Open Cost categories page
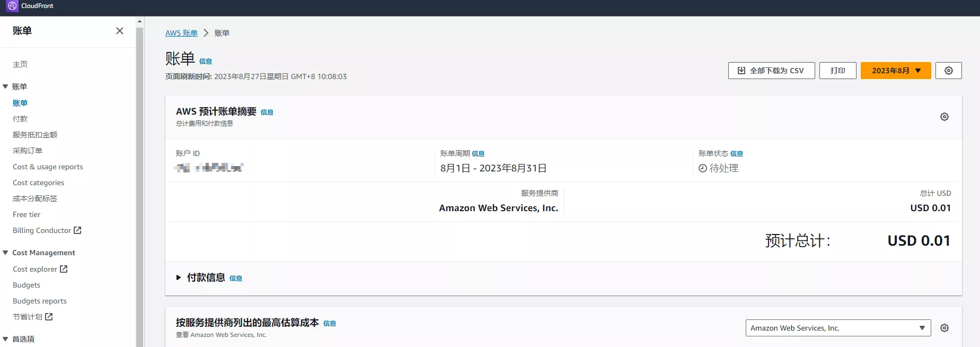Viewport: 980px width, 347px height. pos(38,183)
